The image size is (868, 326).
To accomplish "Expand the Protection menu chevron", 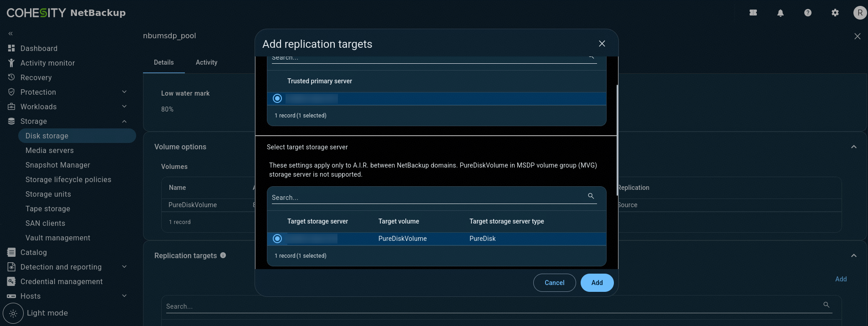I will point(124,92).
